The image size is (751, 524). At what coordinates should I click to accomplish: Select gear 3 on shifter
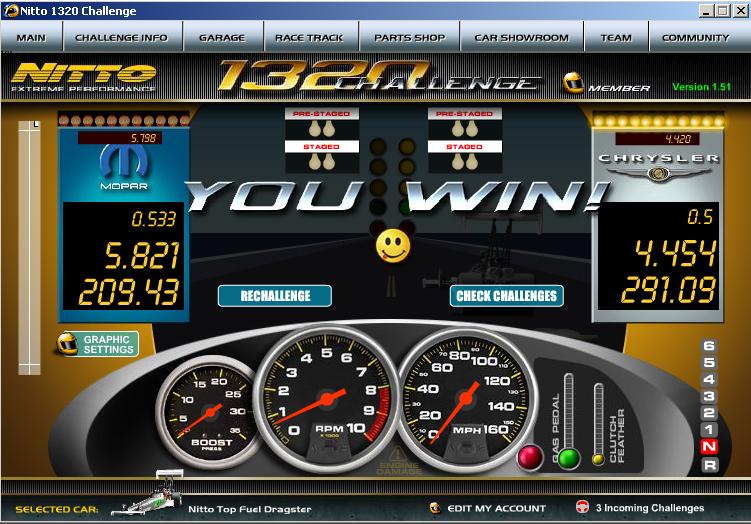pos(709,396)
